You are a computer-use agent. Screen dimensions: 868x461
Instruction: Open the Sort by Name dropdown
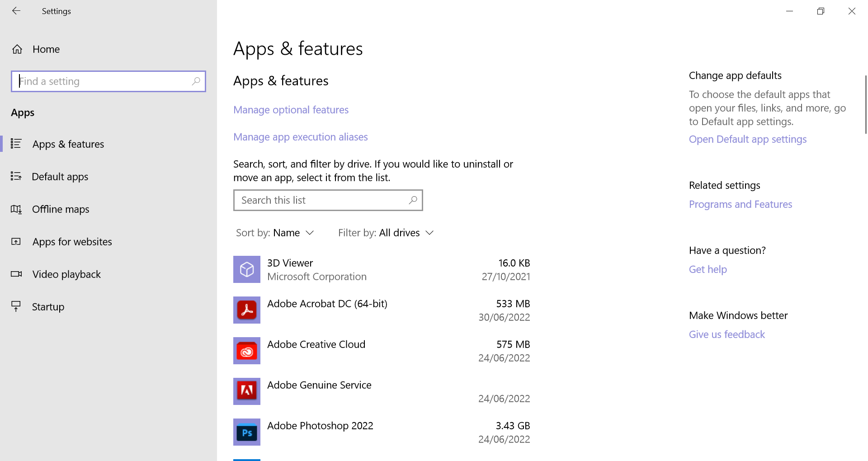tap(275, 233)
